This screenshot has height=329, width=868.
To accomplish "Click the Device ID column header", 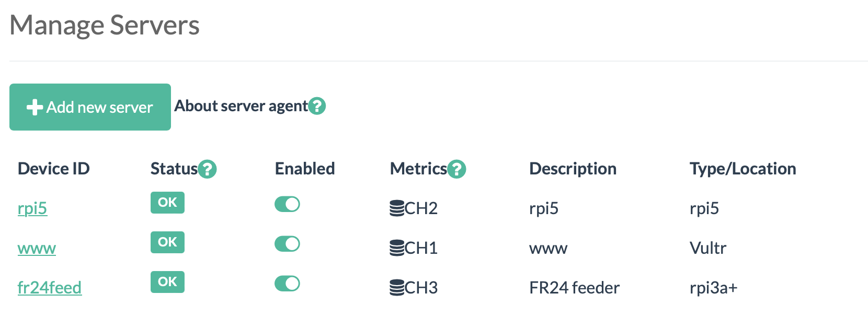I will (x=53, y=168).
